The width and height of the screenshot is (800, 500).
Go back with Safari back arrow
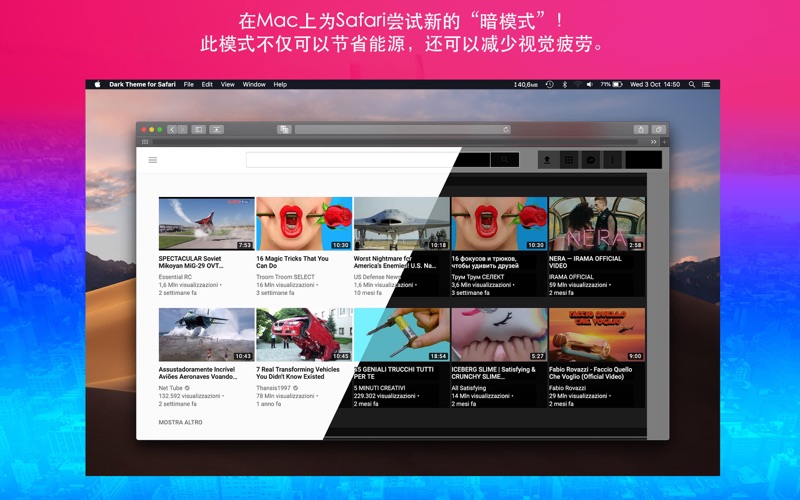click(x=172, y=130)
